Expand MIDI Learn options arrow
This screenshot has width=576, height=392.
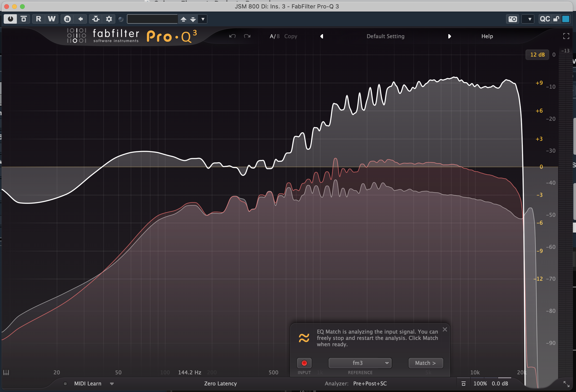[x=112, y=384]
